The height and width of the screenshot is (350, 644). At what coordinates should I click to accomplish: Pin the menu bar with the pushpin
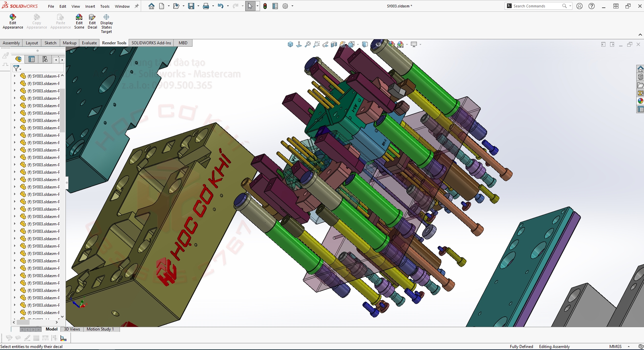(137, 6)
